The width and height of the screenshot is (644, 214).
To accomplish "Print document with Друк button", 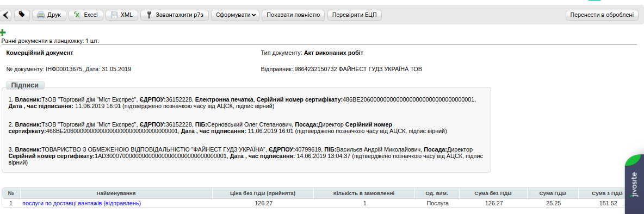I will pos(49,15).
